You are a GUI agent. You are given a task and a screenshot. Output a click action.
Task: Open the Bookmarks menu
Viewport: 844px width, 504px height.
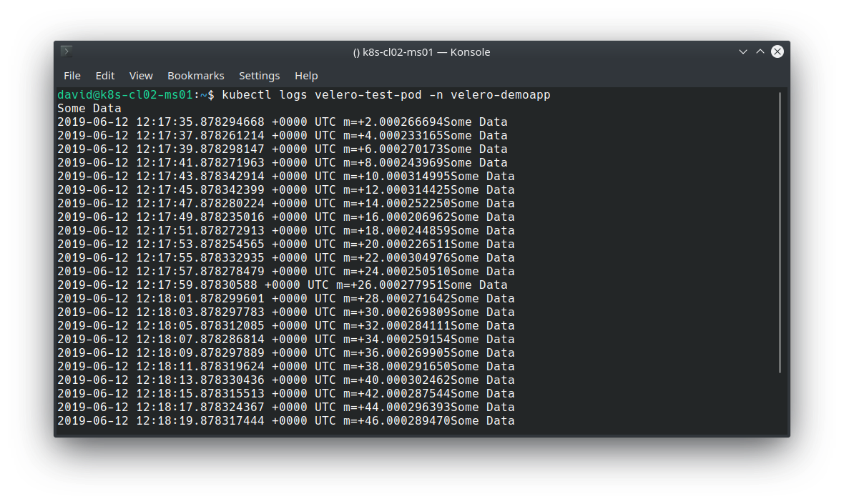tap(195, 76)
